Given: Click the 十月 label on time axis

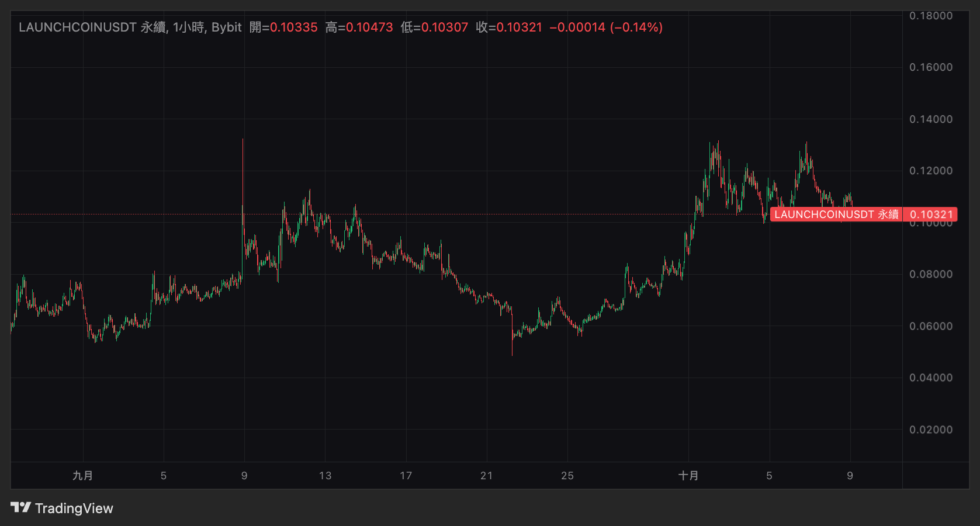Looking at the screenshot, I should tap(688, 476).
